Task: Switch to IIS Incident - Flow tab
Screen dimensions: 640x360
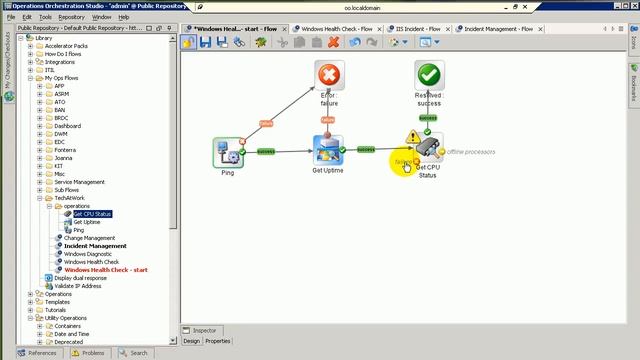Action: (418, 29)
